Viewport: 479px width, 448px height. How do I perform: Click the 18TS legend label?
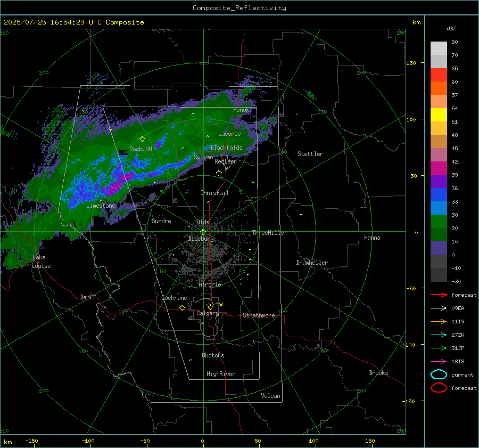458,362
